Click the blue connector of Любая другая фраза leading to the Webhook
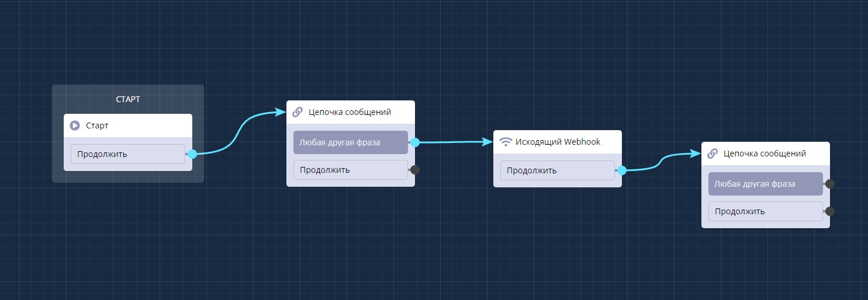Screen dimensions: 868x300 coord(415,142)
